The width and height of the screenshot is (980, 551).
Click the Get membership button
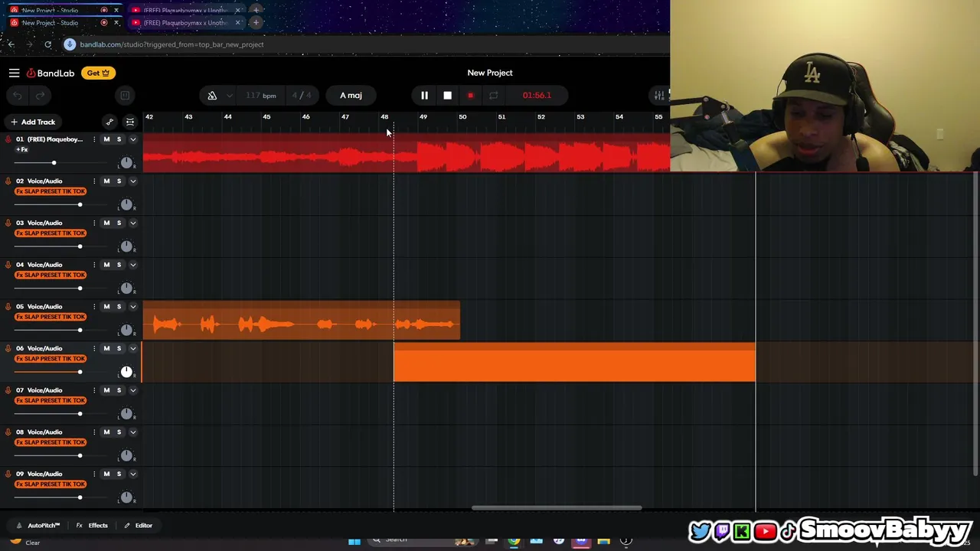point(98,73)
